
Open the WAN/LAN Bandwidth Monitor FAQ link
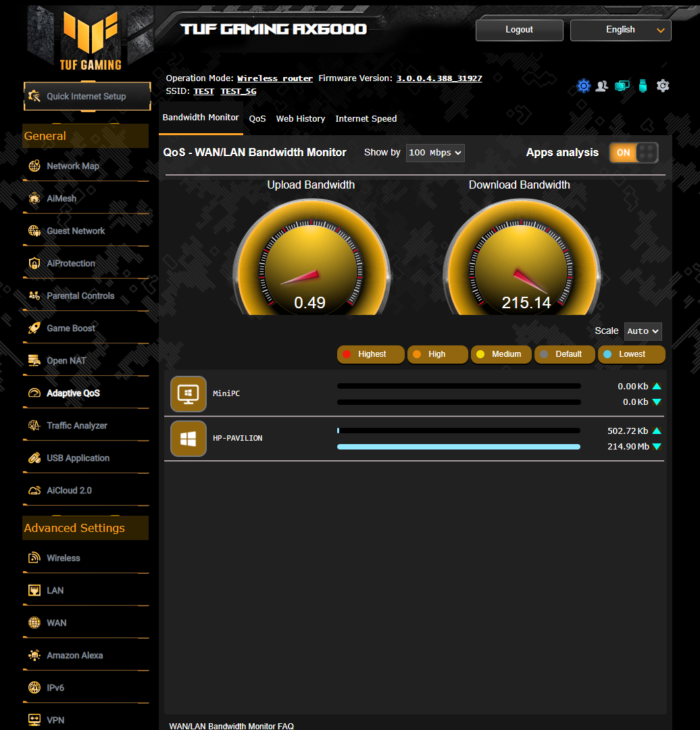click(231, 726)
